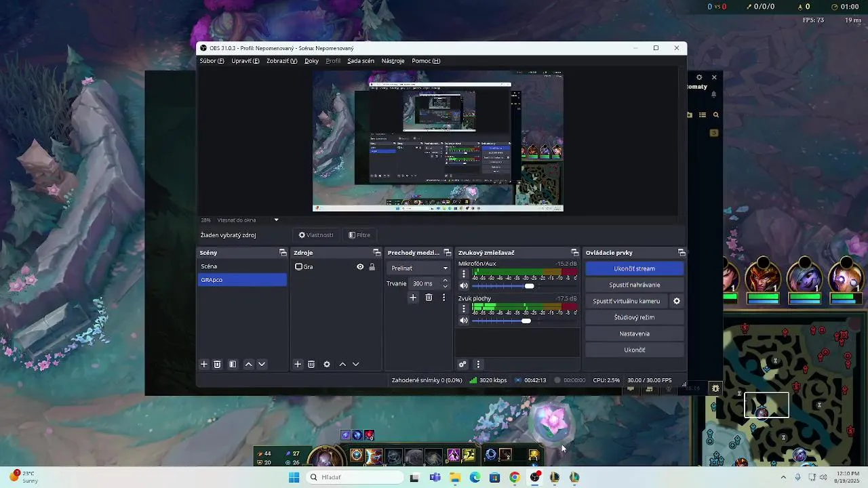Image resolution: width=868 pixels, height=488 pixels.
Task: Add a new scene with plus icon
Action: pyautogui.click(x=204, y=364)
